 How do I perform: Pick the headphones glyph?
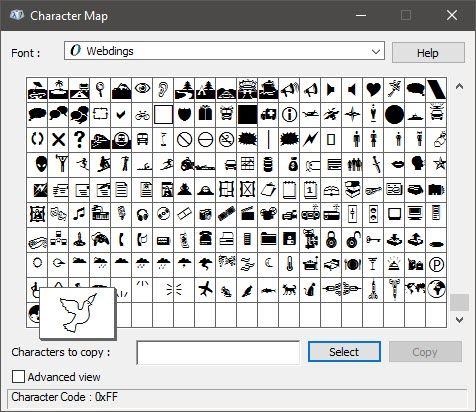142,214
